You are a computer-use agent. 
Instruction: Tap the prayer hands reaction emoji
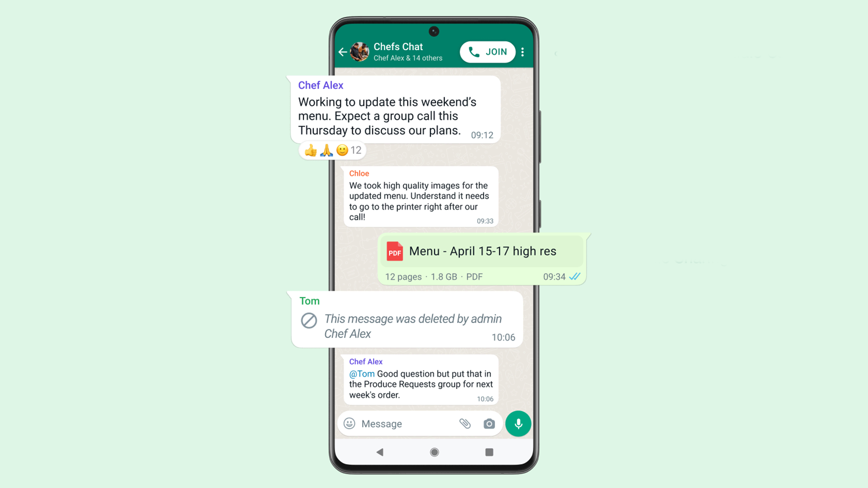(325, 150)
